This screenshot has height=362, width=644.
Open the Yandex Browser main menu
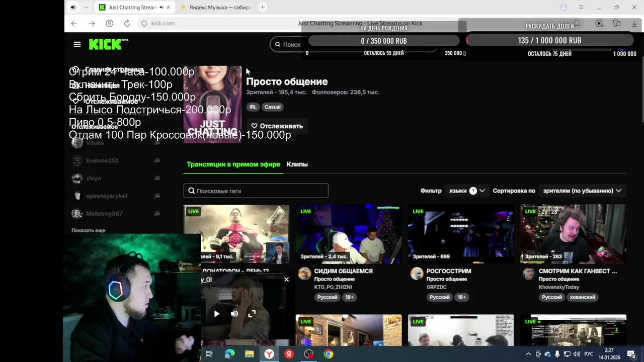(x=581, y=7)
